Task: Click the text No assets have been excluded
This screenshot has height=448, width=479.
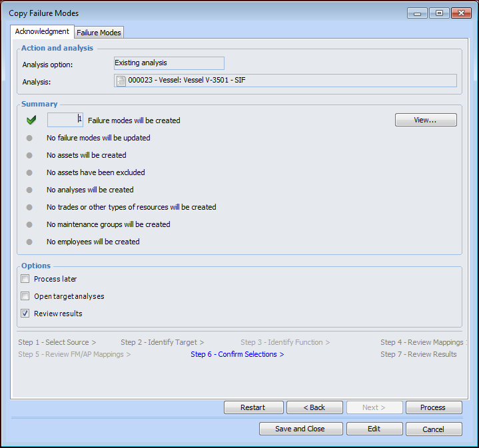Action: (x=96, y=172)
